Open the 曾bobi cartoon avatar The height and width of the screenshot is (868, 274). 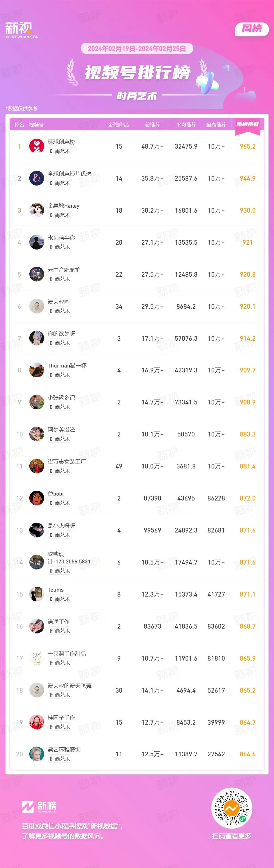36,498
